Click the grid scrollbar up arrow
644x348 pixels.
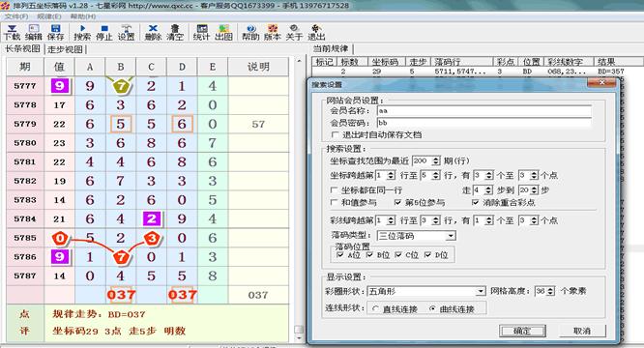pos(300,61)
